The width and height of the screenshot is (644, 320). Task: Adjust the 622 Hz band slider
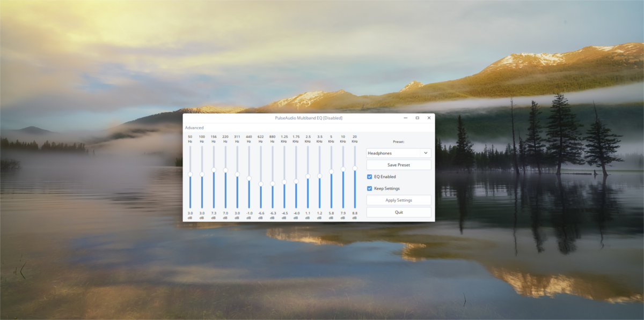[x=261, y=184]
